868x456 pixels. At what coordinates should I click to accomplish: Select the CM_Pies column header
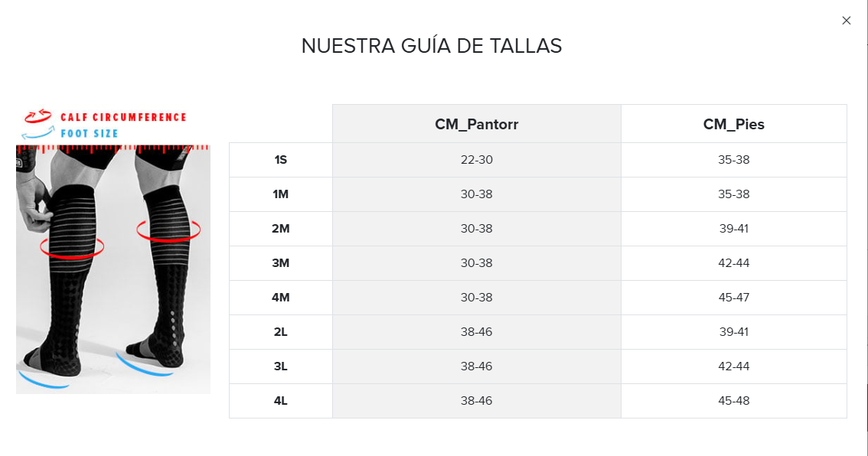coord(733,124)
